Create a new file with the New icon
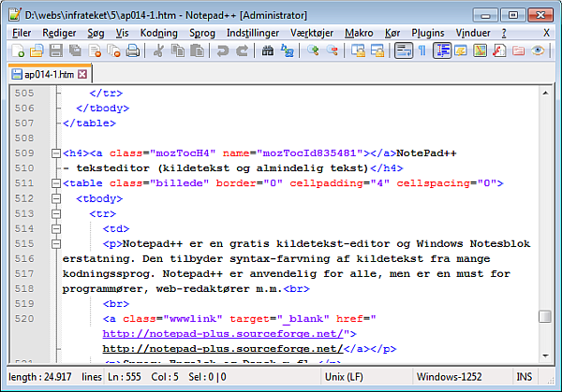Screen dimensions: 562x392 [x=18, y=51]
